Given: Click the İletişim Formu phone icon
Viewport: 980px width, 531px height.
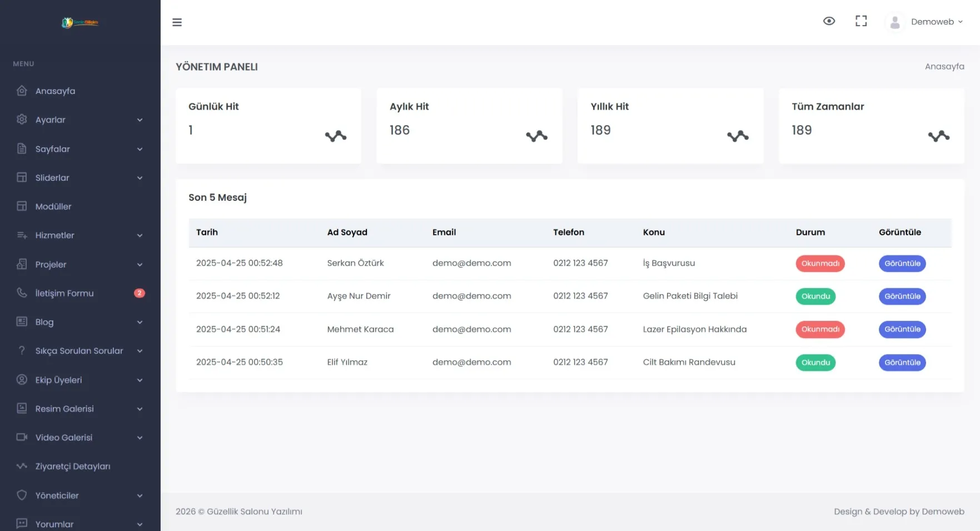Looking at the screenshot, I should click(22, 292).
